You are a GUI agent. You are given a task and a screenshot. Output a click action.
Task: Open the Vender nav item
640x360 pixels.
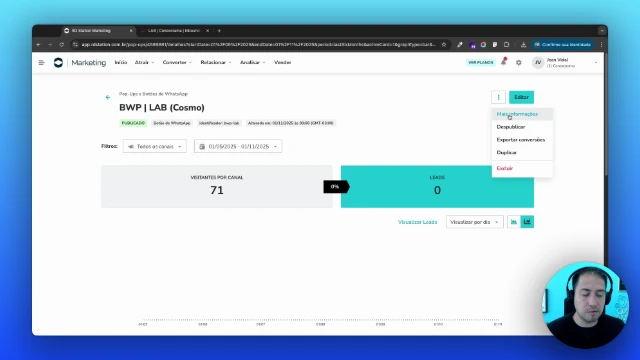[282, 62]
